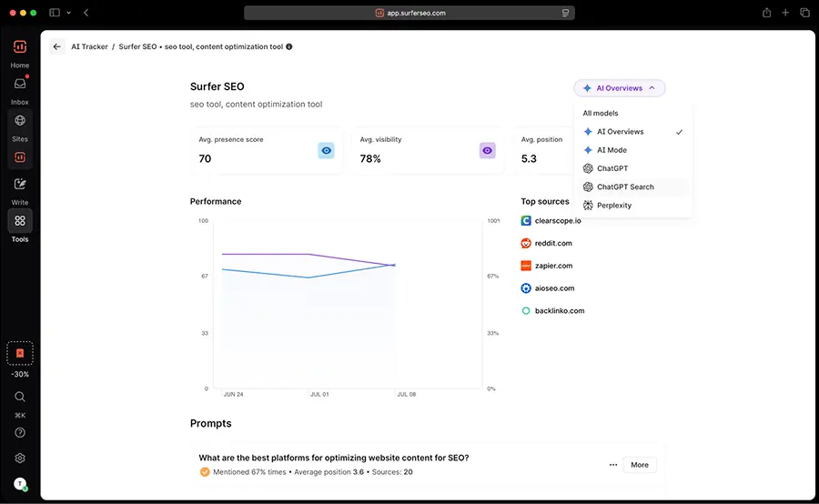This screenshot has height=504, width=819.
Task: Click the browser share icon
Action: 767,13
